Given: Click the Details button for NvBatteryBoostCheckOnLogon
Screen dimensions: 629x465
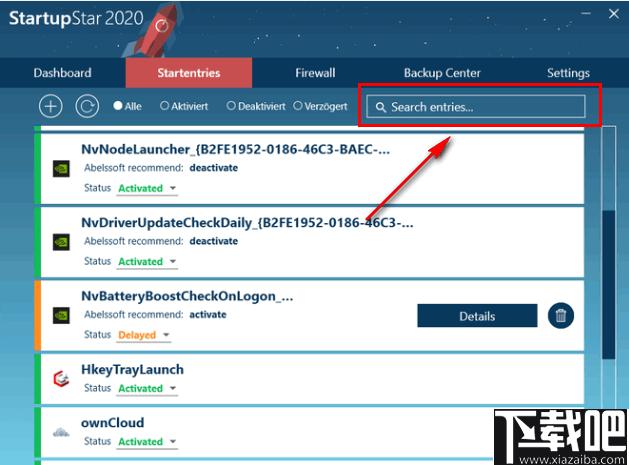Looking at the screenshot, I should click(x=477, y=316).
